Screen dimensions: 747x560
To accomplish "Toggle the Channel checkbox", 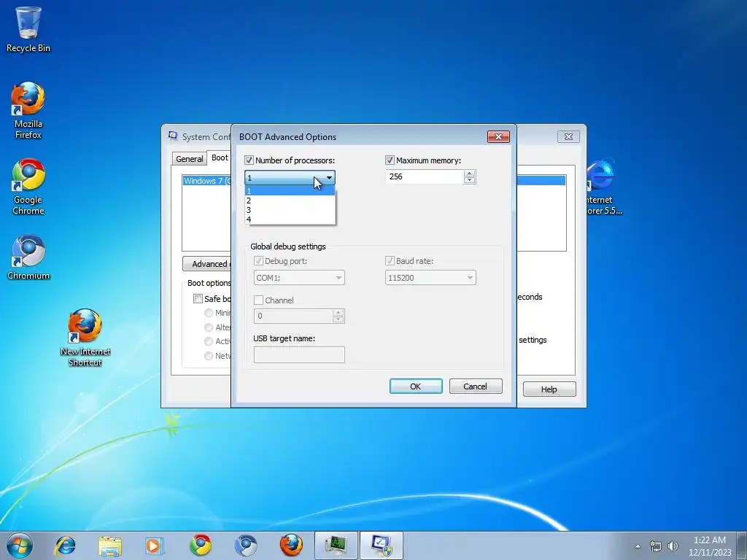I will (258, 300).
